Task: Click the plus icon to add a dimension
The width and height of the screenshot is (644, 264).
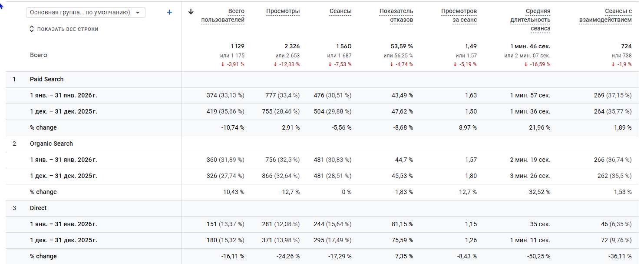Action: [x=169, y=13]
